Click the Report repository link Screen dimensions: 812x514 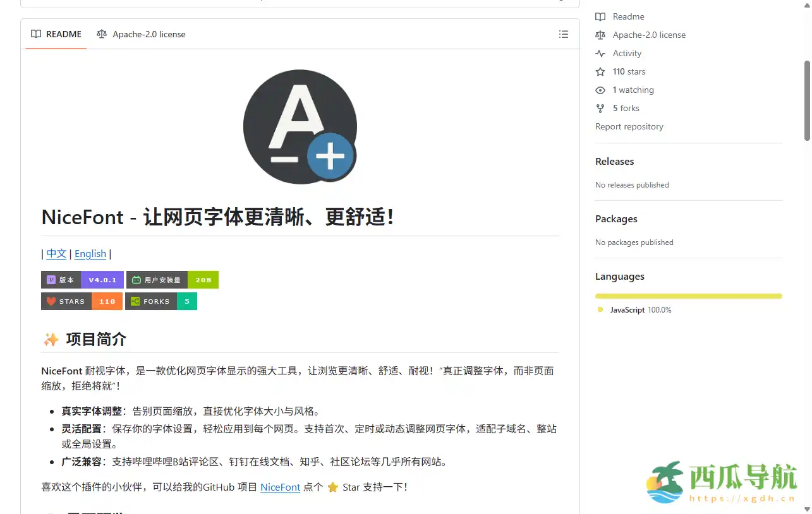pos(629,127)
